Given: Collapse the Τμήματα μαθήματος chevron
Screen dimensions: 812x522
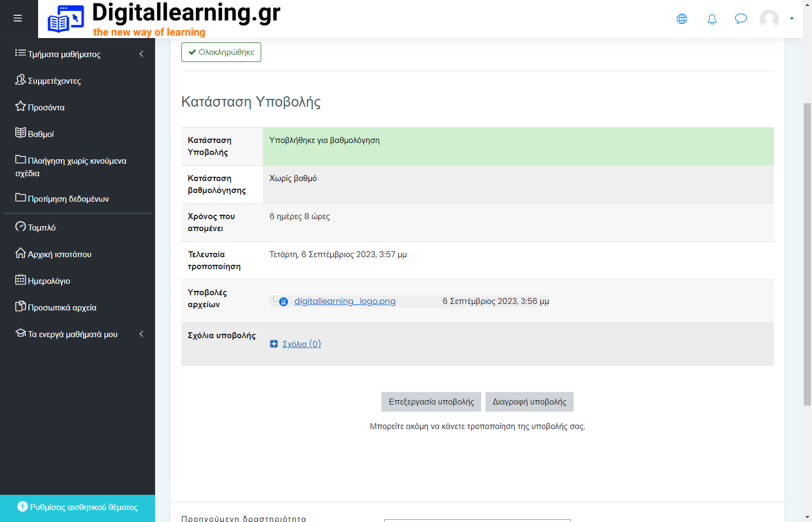Looking at the screenshot, I should [142, 54].
